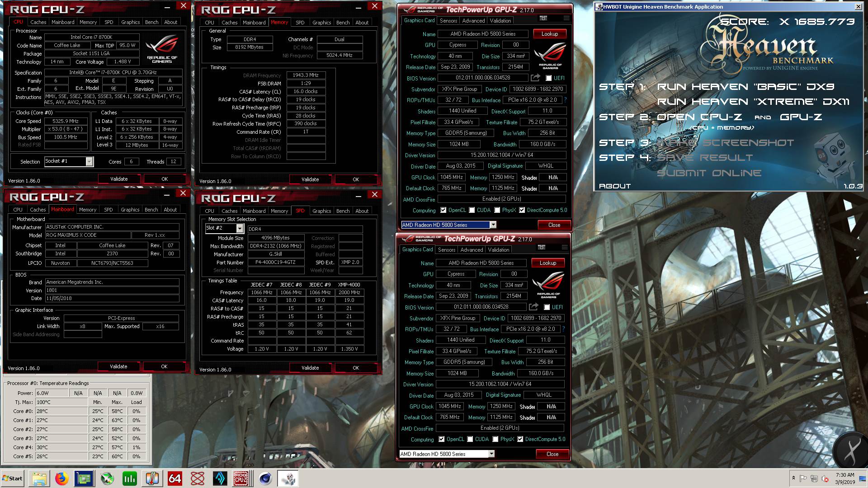Toggle PhysX checkbox in lower GPU-Z window
Screen dimensions: 868x488
click(x=495, y=439)
